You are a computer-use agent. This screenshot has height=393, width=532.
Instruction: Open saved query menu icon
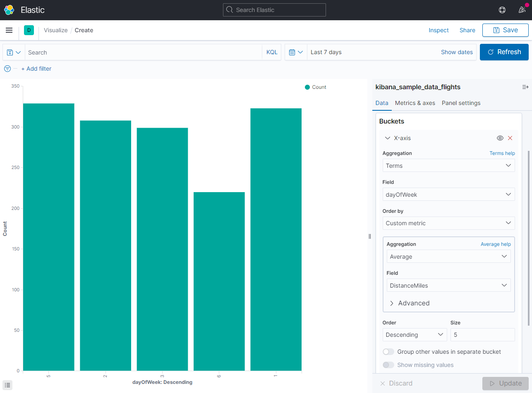[x=14, y=52]
